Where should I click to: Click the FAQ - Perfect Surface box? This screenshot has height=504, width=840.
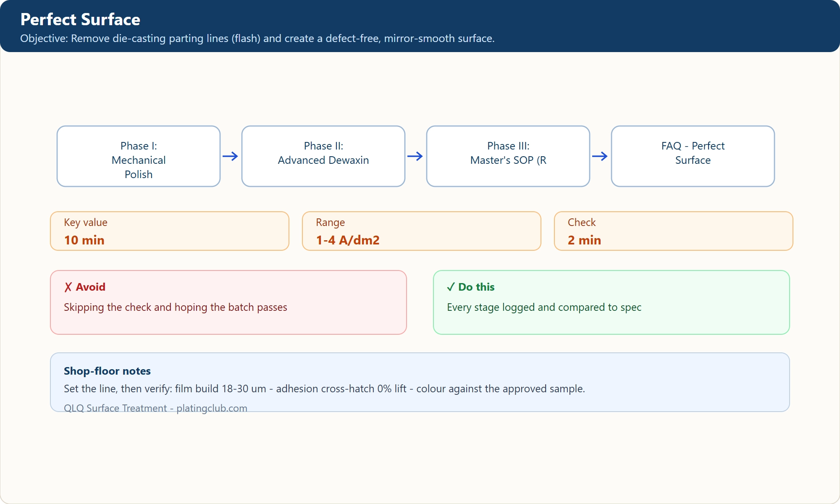coord(693,156)
